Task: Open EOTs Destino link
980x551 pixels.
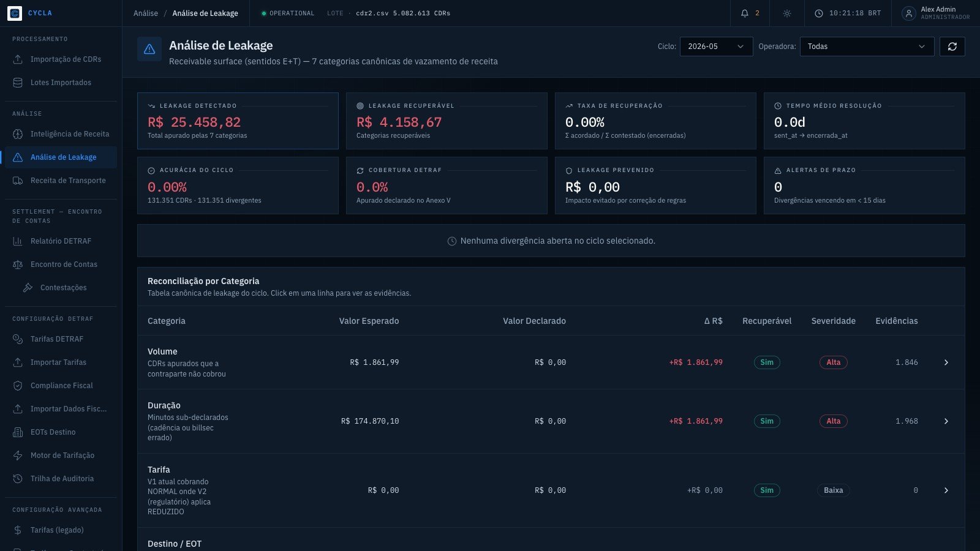Action: [61, 432]
